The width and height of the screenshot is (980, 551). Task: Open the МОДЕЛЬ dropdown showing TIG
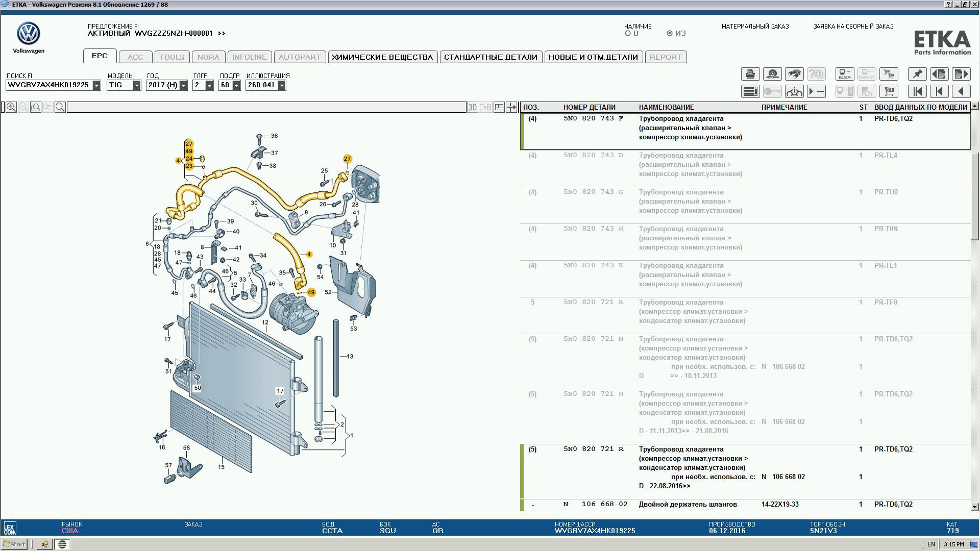point(137,85)
